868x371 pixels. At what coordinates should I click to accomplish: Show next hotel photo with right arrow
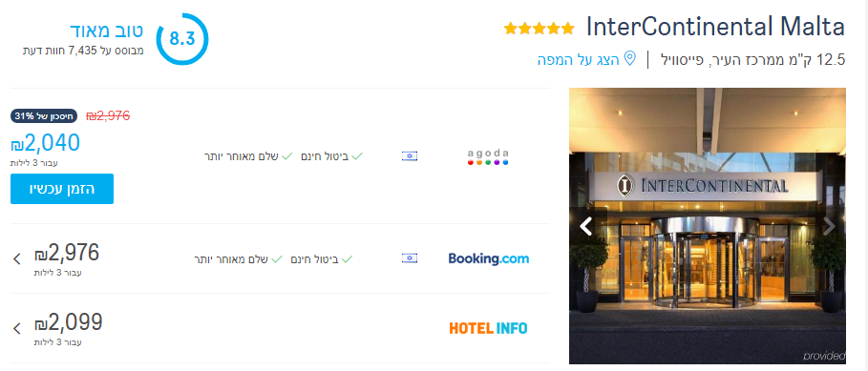pos(829,226)
